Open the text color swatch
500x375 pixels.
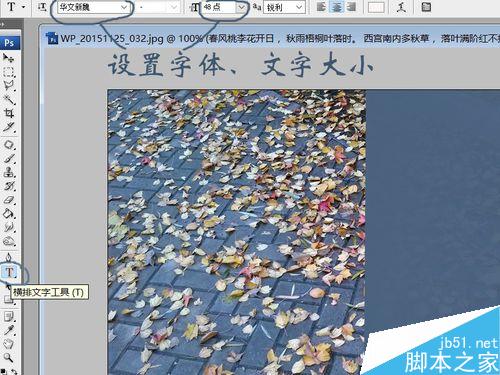tap(376, 7)
